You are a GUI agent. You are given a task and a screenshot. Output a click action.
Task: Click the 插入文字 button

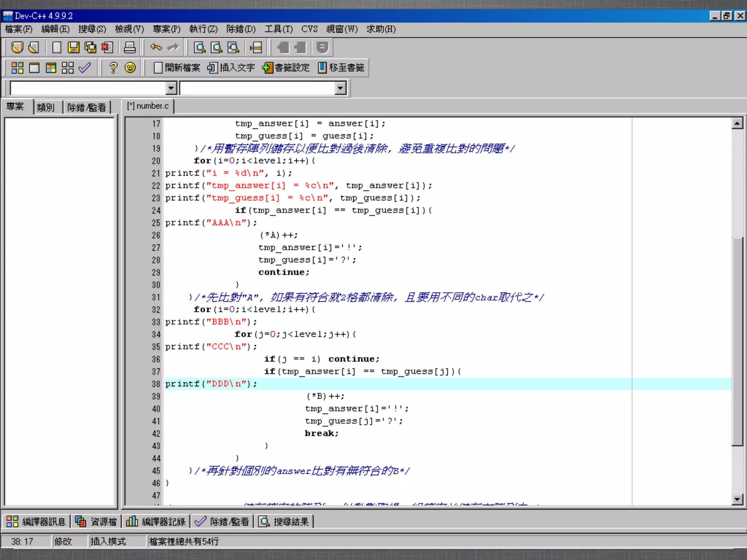point(231,68)
